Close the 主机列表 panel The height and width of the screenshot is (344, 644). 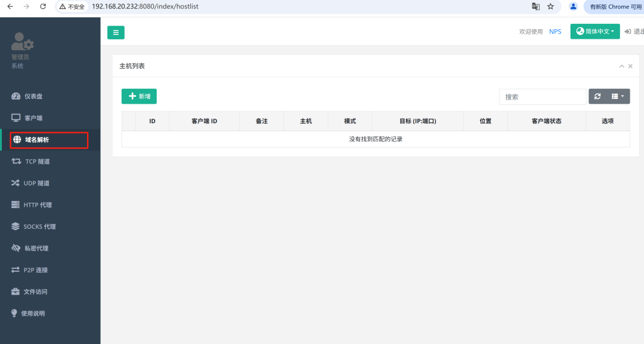coord(630,66)
